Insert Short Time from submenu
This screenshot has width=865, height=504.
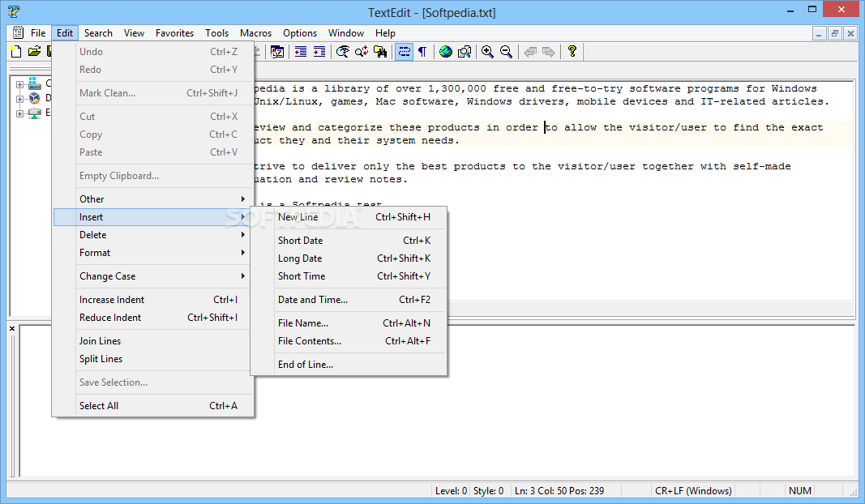[349, 276]
